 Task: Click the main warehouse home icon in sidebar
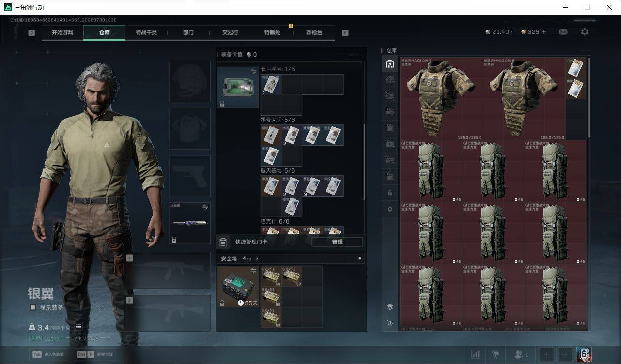pyautogui.click(x=390, y=64)
